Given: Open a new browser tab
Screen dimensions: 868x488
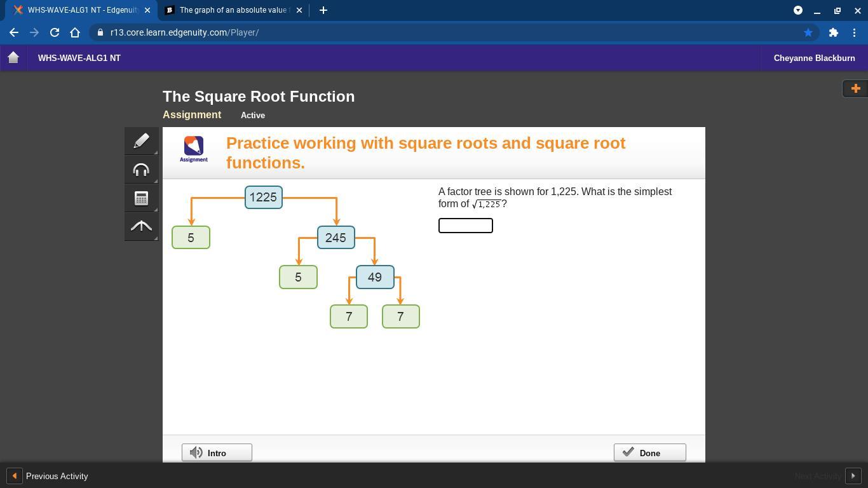Looking at the screenshot, I should (323, 10).
